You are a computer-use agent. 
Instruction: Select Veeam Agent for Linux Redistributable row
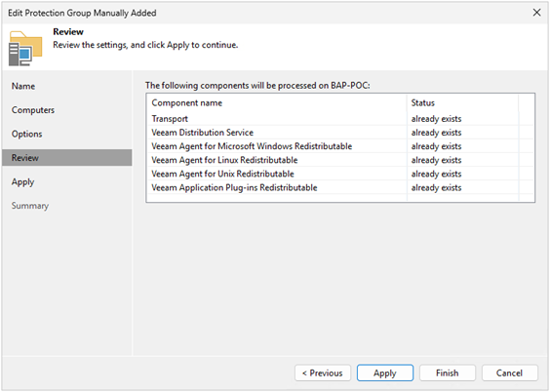click(x=340, y=160)
